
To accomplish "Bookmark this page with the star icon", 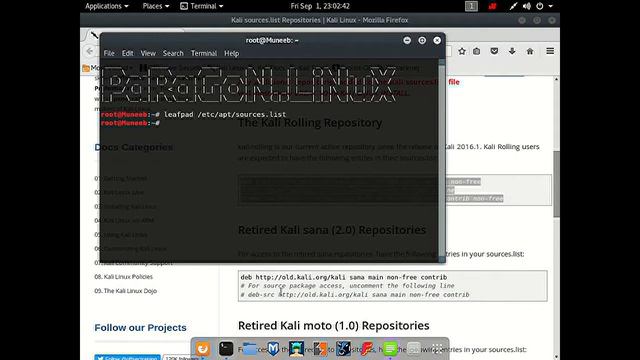I will (462, 51).
